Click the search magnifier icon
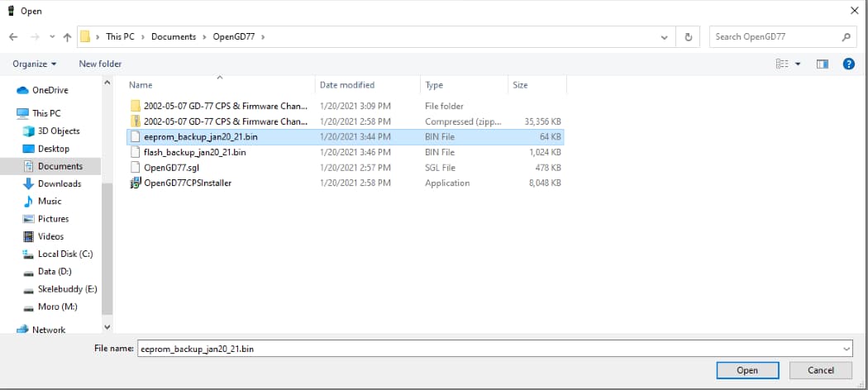The image size is (868, 390). pos(846,37)
